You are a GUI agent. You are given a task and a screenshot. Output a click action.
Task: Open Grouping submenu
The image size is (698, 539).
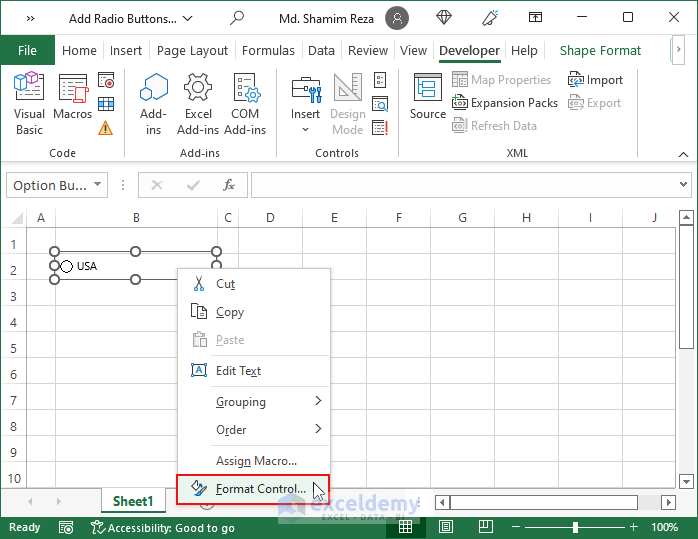pos(254,402)
